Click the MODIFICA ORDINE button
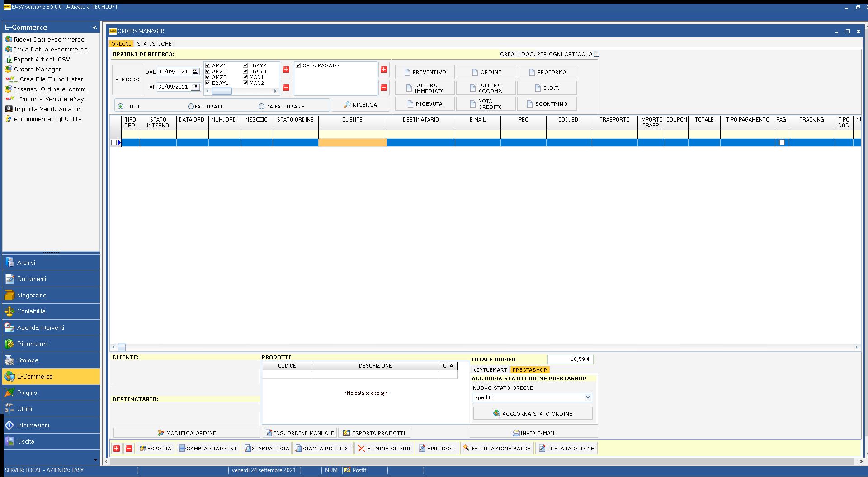 point(187,433)
